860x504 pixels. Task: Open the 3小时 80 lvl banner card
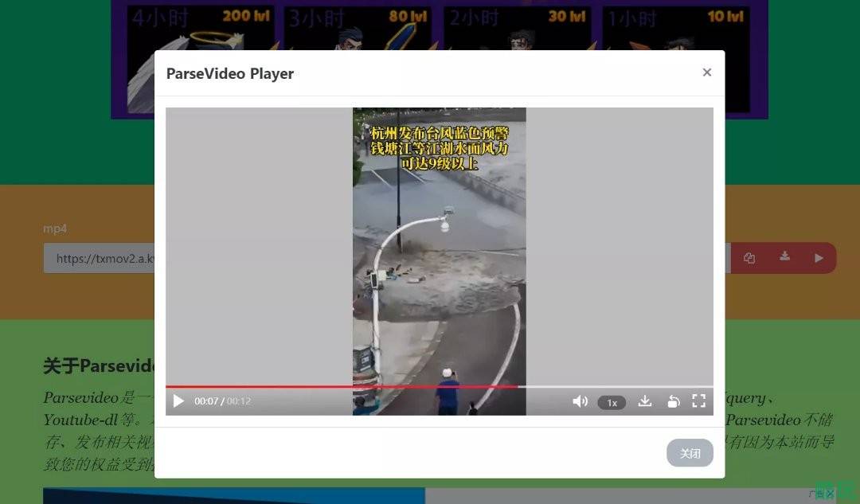pos(358,27)
